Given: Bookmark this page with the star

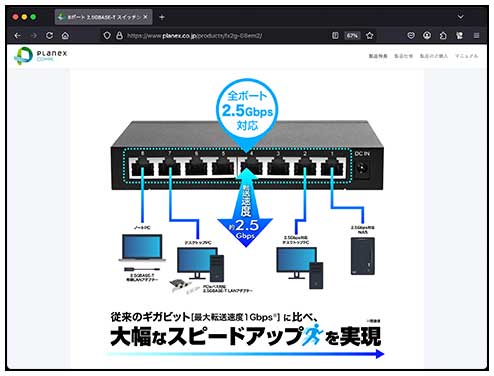Looking at the screenshot, I should pos(369,35).
